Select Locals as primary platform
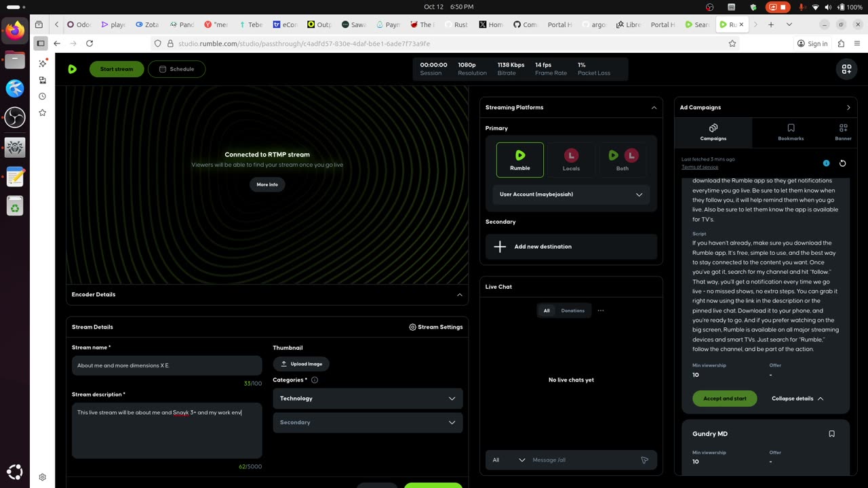 coord(571,160)
